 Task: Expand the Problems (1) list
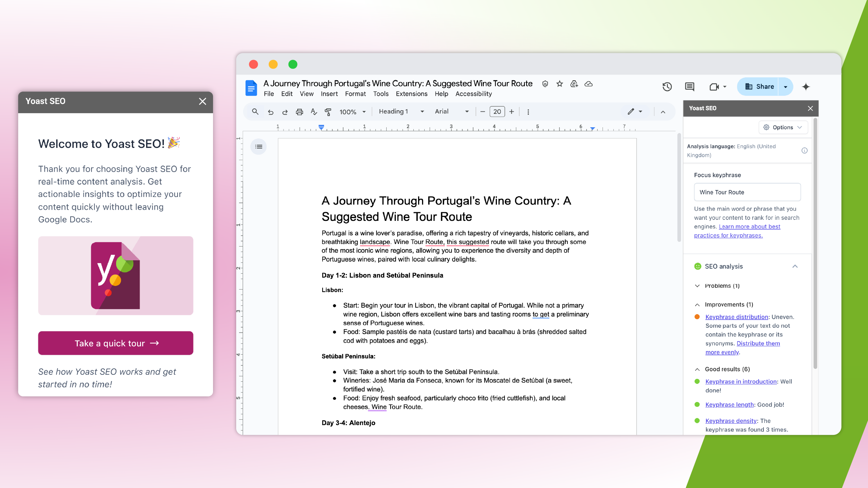(697, 286)
